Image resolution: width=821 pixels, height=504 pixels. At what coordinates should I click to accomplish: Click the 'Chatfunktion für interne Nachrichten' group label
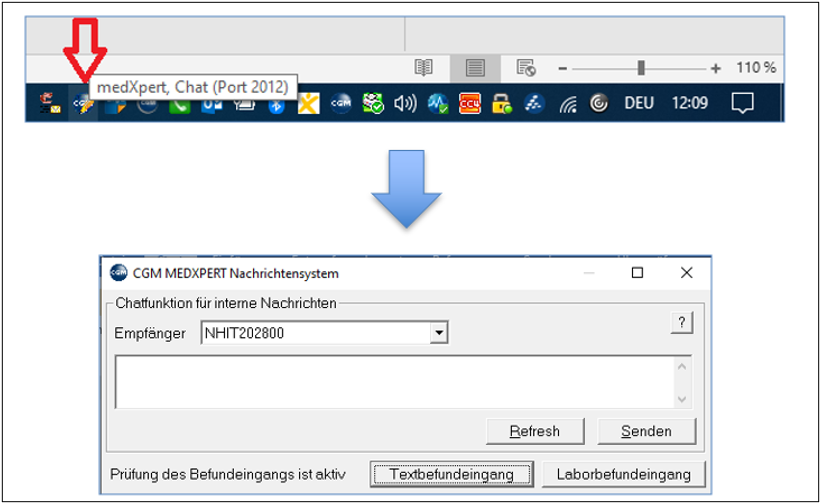click(226, 303)
